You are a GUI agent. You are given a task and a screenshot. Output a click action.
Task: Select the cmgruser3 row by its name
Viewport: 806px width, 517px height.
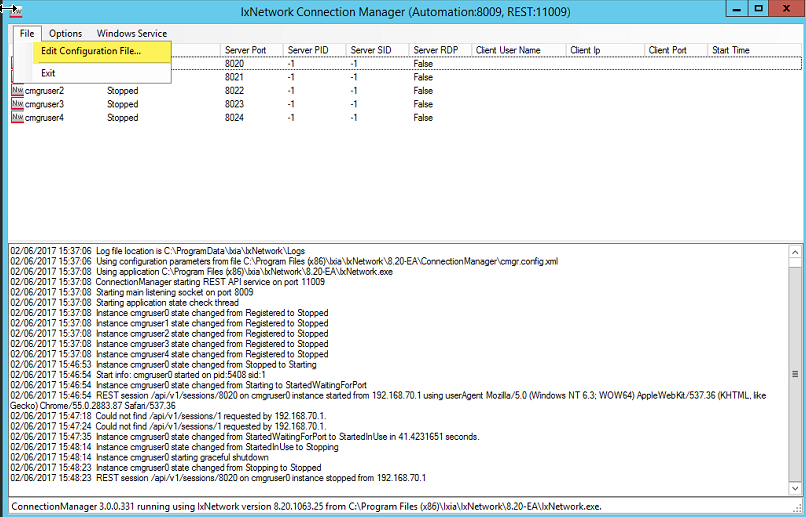pyautogui.click(x=44, y=104)
